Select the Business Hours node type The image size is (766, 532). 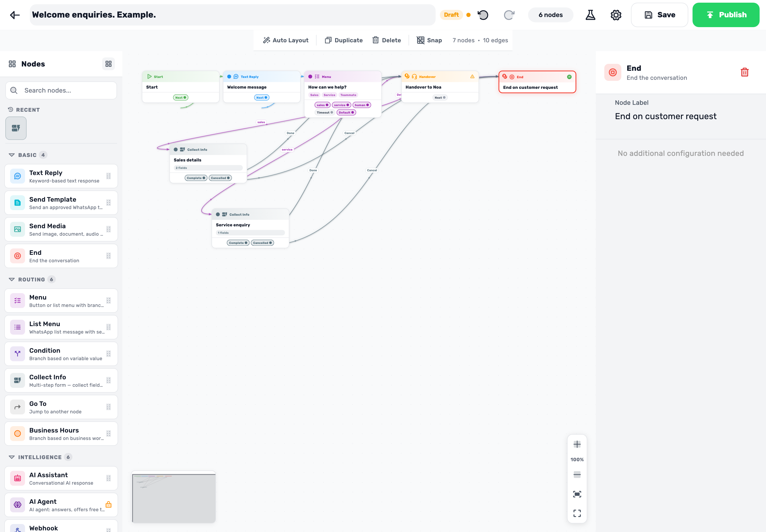tap(61, 434)
